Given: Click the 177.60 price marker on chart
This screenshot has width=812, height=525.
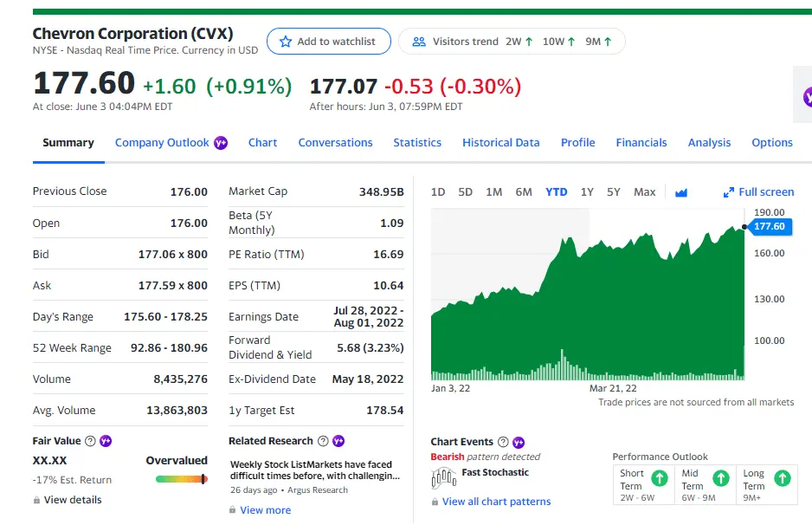Looking at the screenshot, I should tap(768, 227).
